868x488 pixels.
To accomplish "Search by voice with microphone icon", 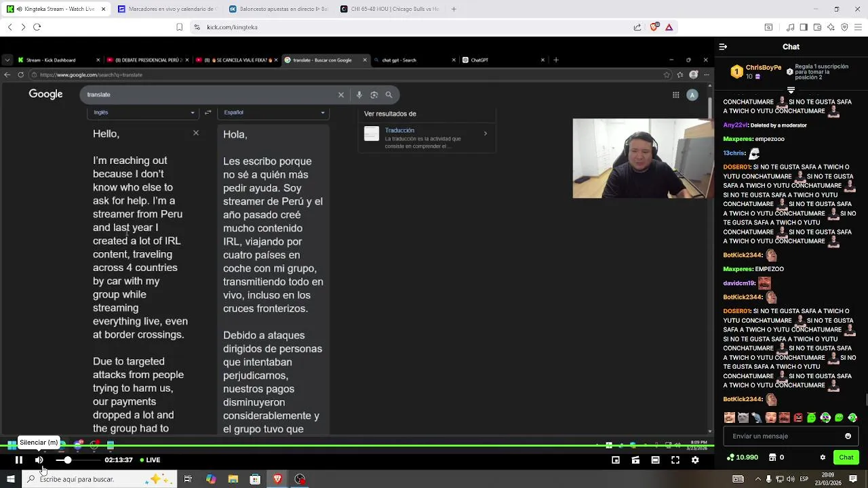I will [359, 95].
